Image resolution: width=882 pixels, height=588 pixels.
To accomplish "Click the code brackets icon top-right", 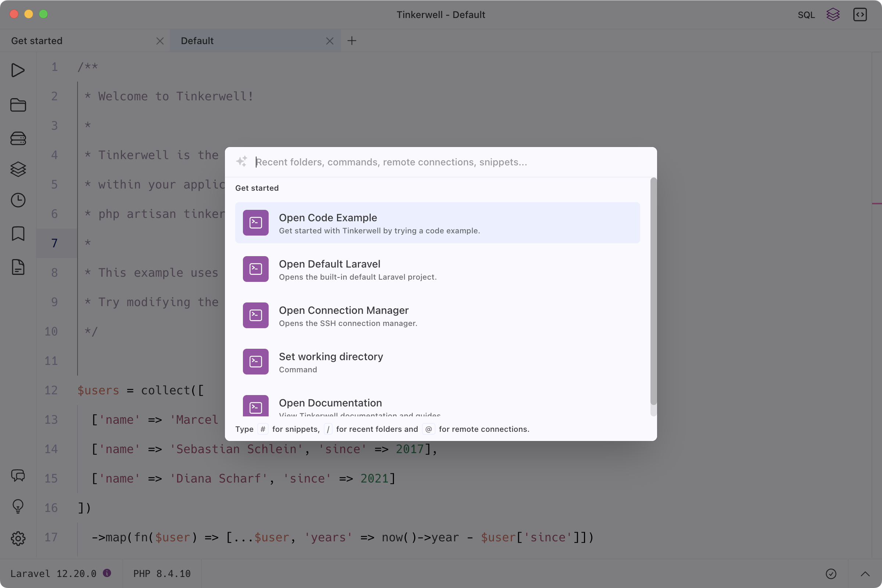I will click(x=860, y=15).
